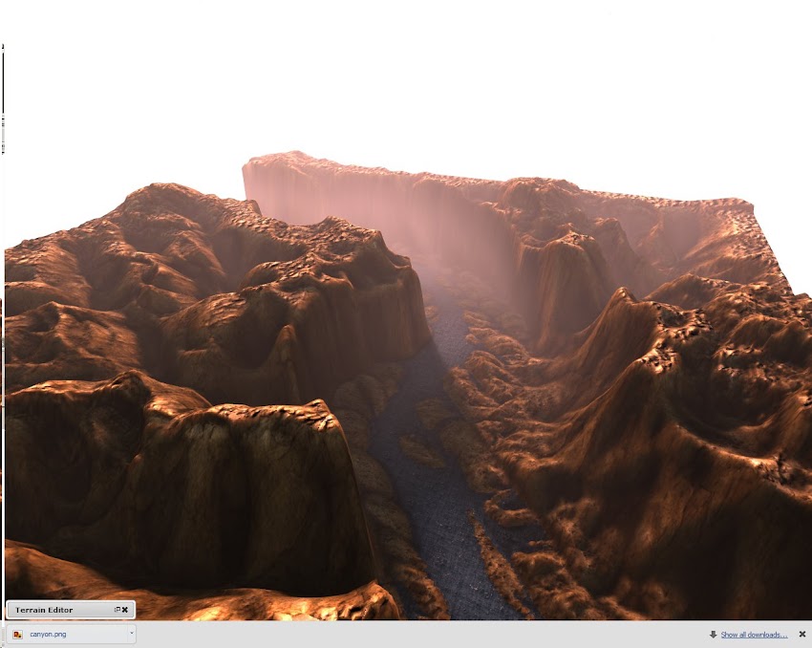Image resolution: width=812 pixels, height=648 pixels.
Task: Open the canyon.png download from the bar
Action: coord(48,633)
